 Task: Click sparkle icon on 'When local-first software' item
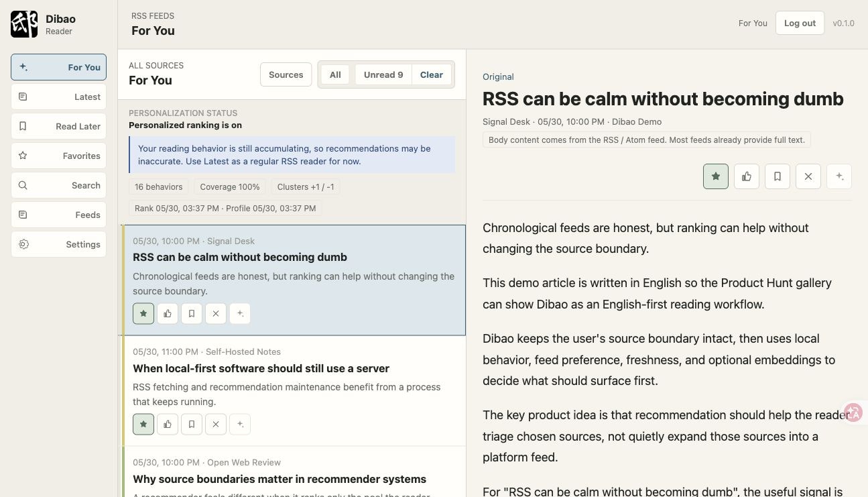240,424
